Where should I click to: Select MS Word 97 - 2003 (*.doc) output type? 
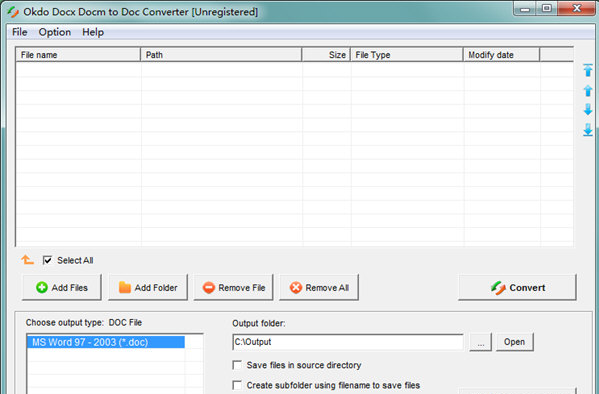[106, 342]
